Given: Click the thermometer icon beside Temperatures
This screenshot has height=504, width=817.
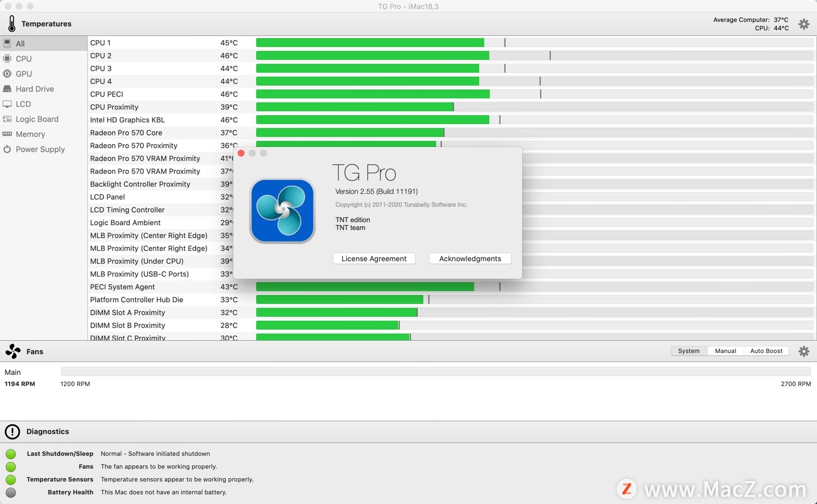Looking at the screenshot, I should tap(12, 23).
